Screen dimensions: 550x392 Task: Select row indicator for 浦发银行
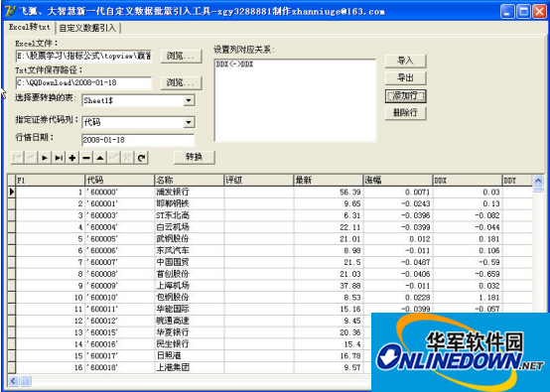(12, 192)
